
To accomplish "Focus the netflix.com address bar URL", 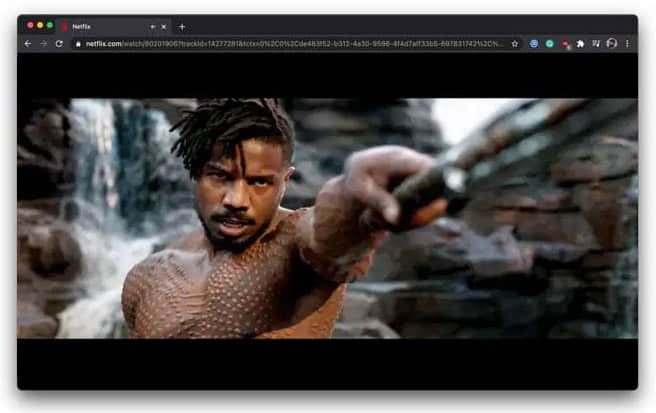I will 293,44.
